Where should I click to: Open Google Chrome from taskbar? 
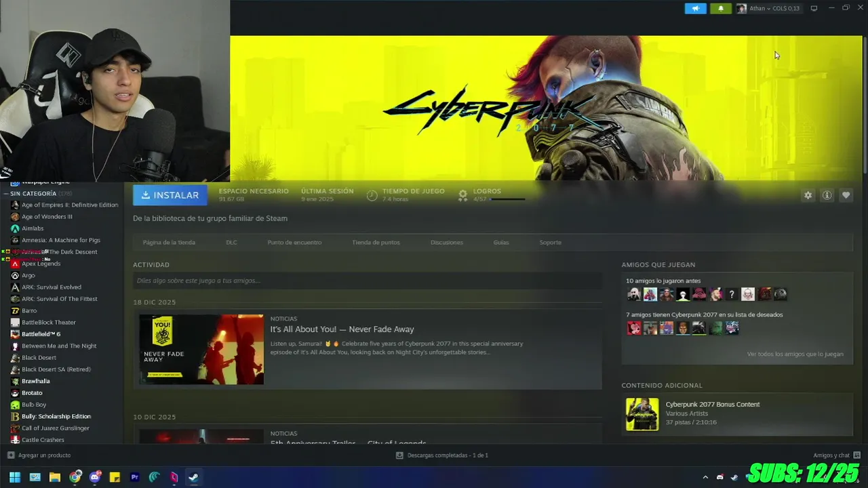coord(75,477)
